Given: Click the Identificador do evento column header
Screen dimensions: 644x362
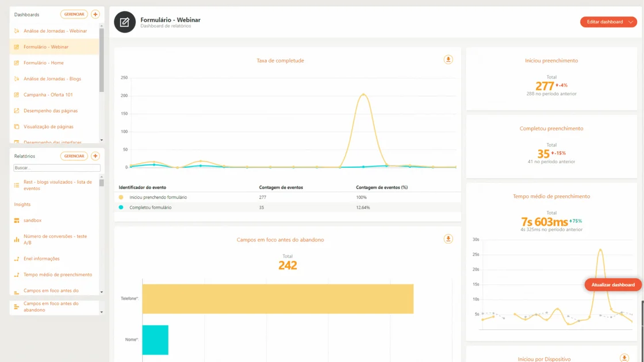Looking at the screenshot, I should coord(143,187).
